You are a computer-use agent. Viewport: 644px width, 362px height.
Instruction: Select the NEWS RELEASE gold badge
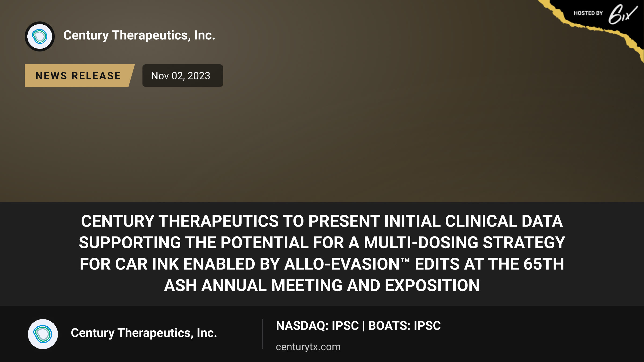tap(79, 76)
